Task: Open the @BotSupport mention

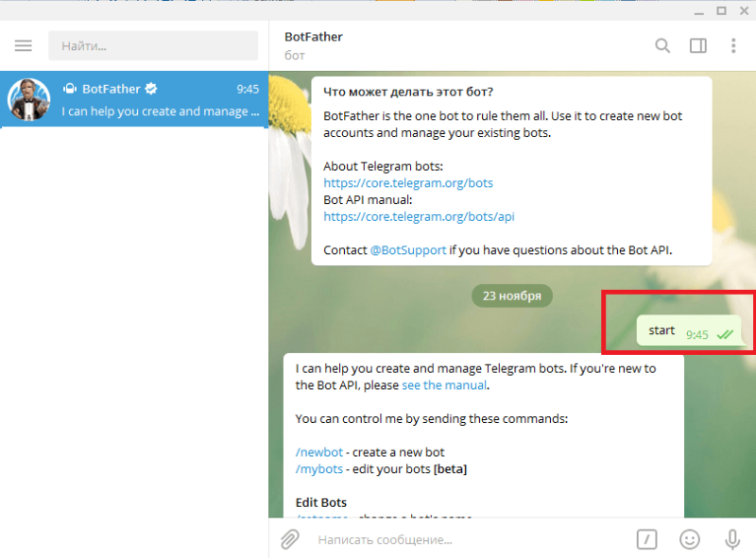Action: click(408, 250)
